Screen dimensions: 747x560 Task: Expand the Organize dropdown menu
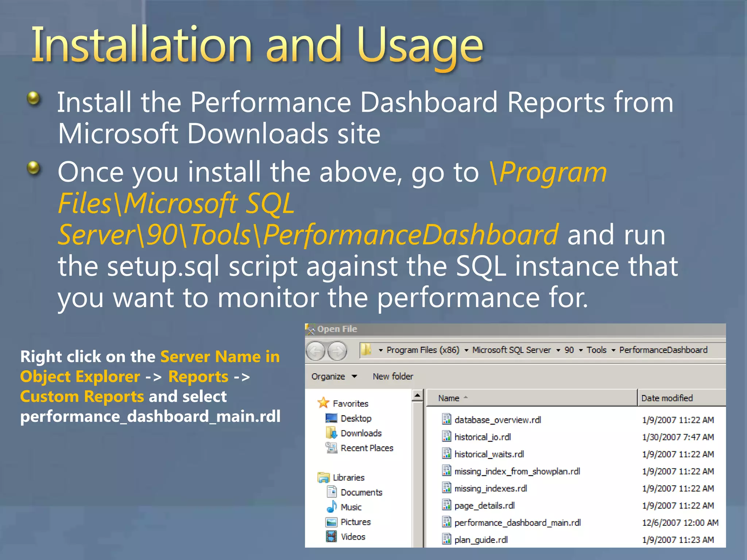334,376
